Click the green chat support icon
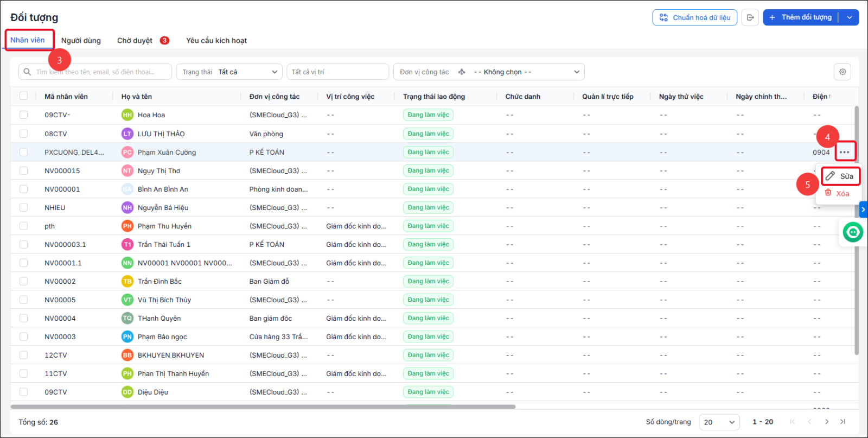Image resolution: width=868 pixels, height=438 pixels. [x=853, y=232]
